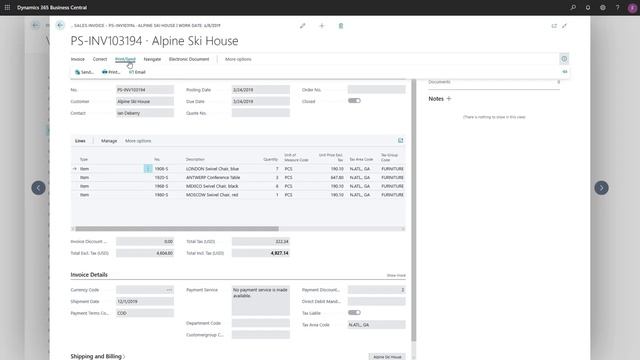640x360 pixels.
Task: Click the invoice No. field
Action: [145, 89]
